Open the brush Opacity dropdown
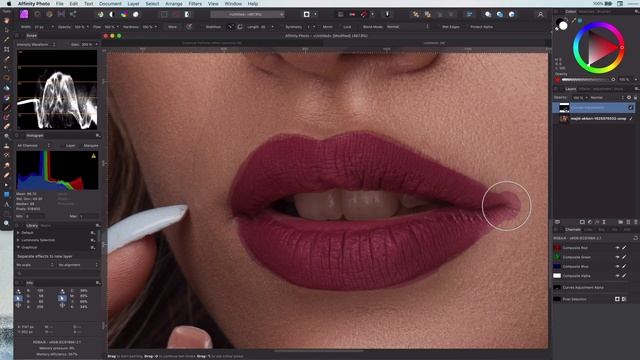This screenshot has width=640, height=360. (x=87, y=27)
